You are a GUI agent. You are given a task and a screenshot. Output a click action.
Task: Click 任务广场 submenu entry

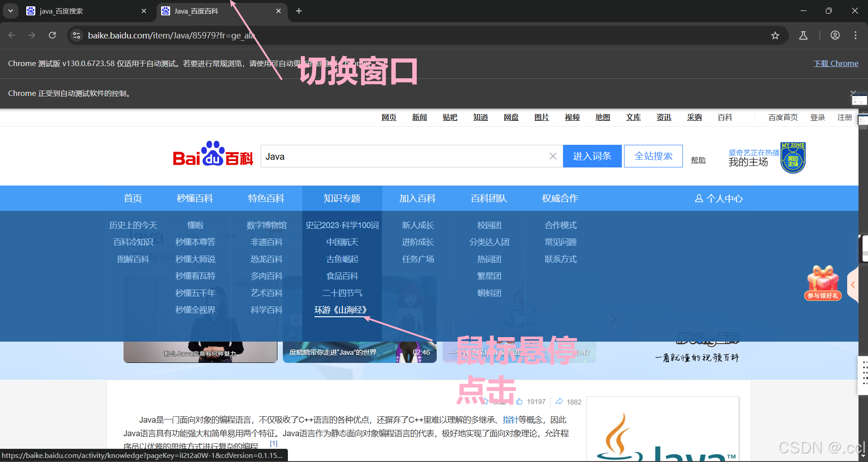[x=418, y=259]
